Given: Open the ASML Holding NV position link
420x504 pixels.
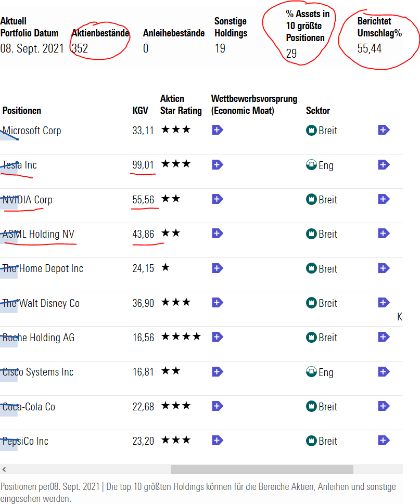Looking at the screenshot, I should point(38,234).
